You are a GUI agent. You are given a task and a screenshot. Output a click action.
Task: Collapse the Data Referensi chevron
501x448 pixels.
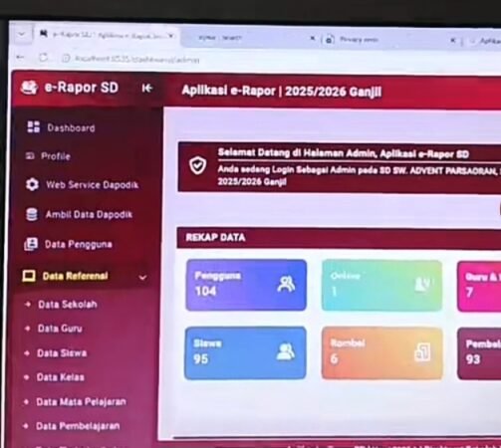142,277
